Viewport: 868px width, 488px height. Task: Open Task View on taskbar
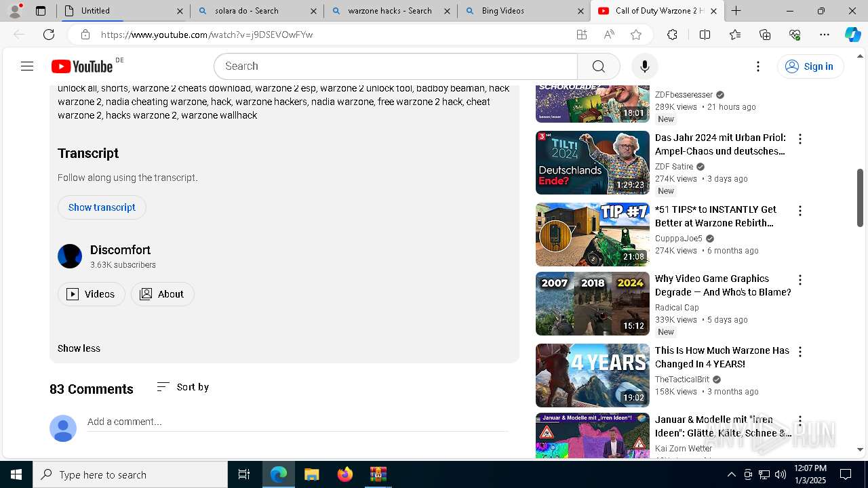point(244,474)
